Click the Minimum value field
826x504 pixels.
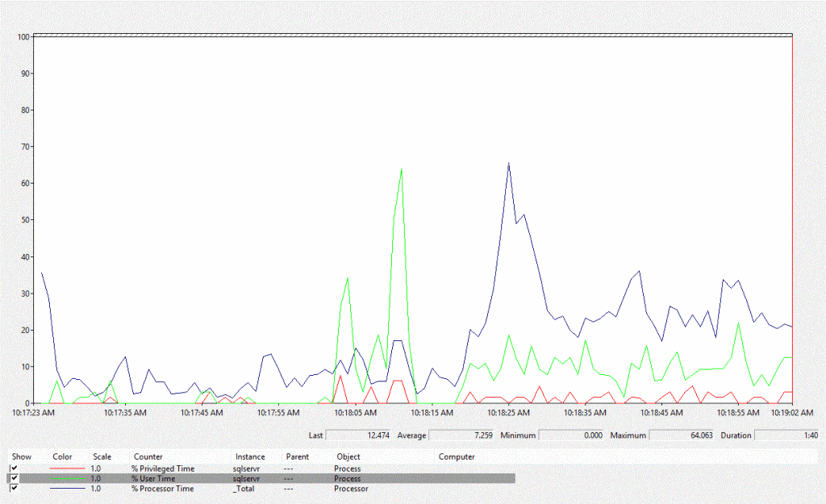(570, 435)
